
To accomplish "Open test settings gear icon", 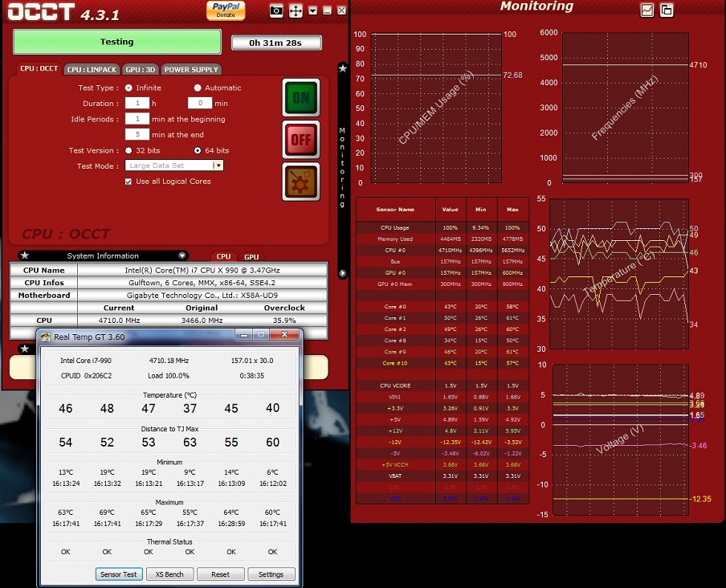I will point(301,182).
